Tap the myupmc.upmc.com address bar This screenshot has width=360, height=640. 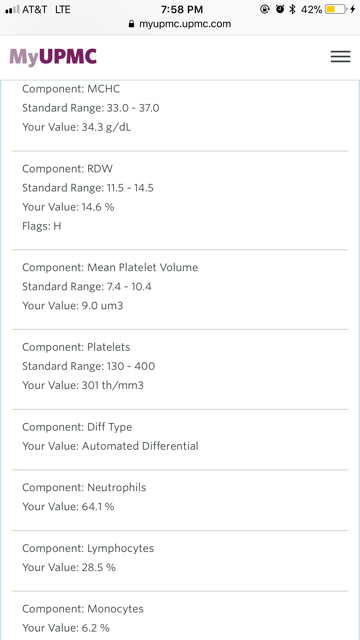pyautogui.click(x=180, y=24)
